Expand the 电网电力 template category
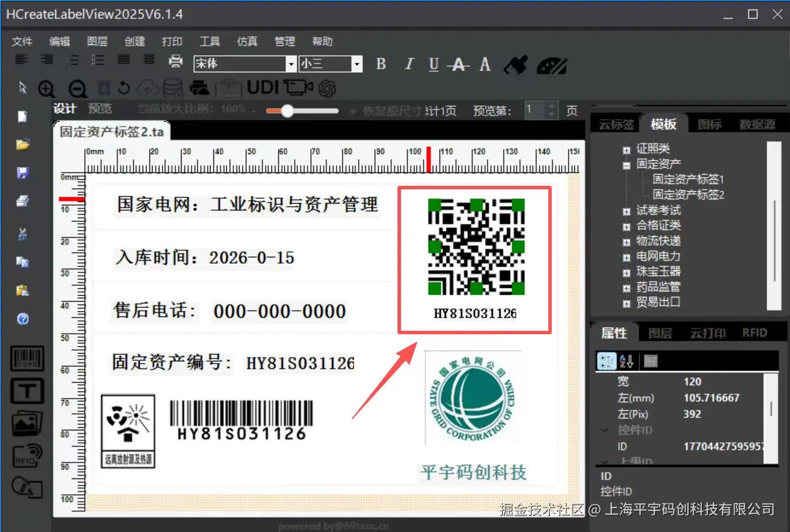Image resolution: width=790 pixels, height=532 pixels. point(626,257)
